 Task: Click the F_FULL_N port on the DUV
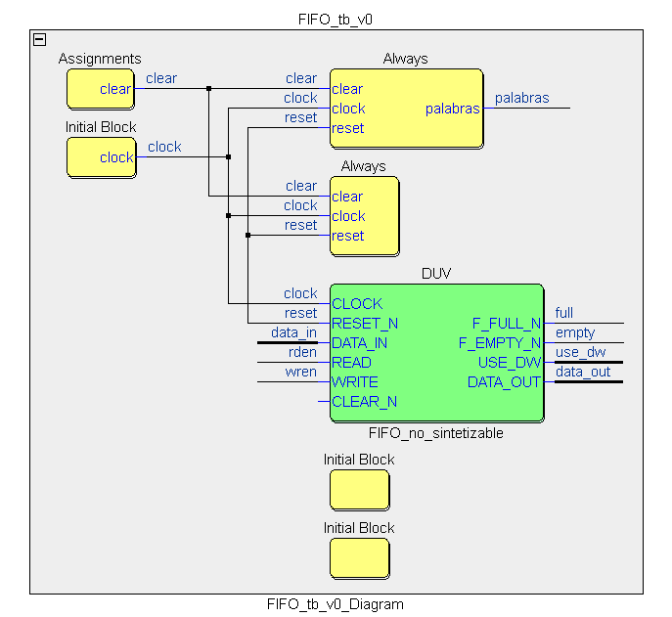pos(506,323)
